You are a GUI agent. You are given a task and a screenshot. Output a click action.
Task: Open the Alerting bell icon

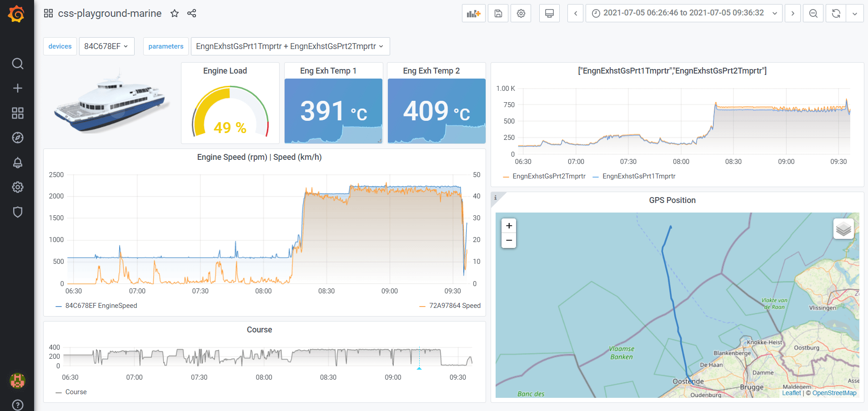tap(17, 163)
